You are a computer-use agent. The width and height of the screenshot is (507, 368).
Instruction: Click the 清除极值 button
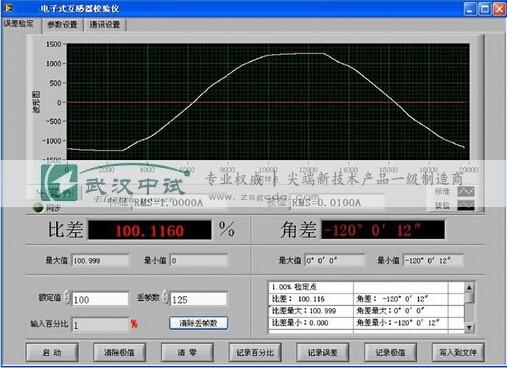(120, 352)
